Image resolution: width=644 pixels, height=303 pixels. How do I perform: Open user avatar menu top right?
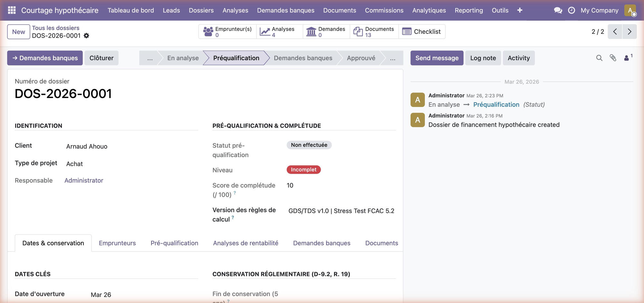630,10
